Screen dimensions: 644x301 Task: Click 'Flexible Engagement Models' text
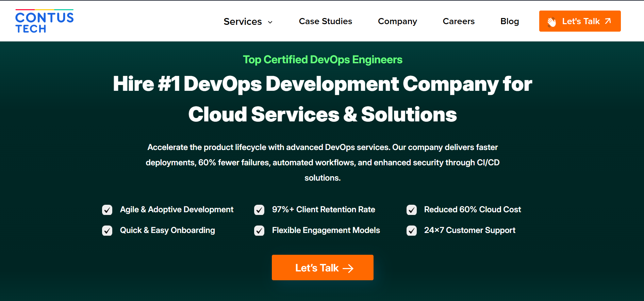pos(326,230)
